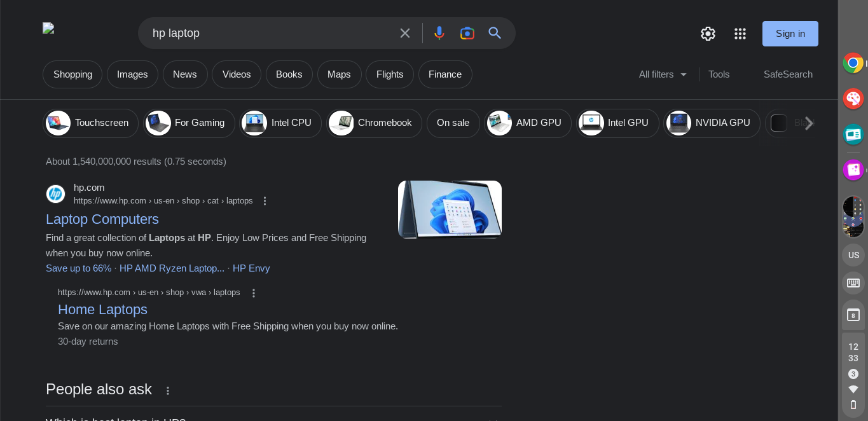
Task: Open the HP Envy sitelink
Action: [251, 268]
